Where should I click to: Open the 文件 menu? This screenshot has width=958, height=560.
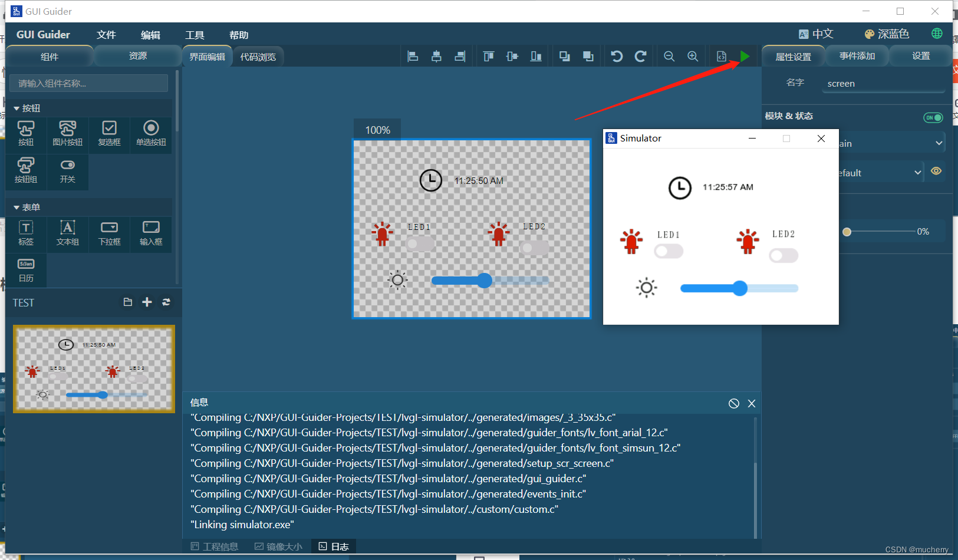point(106,35)
